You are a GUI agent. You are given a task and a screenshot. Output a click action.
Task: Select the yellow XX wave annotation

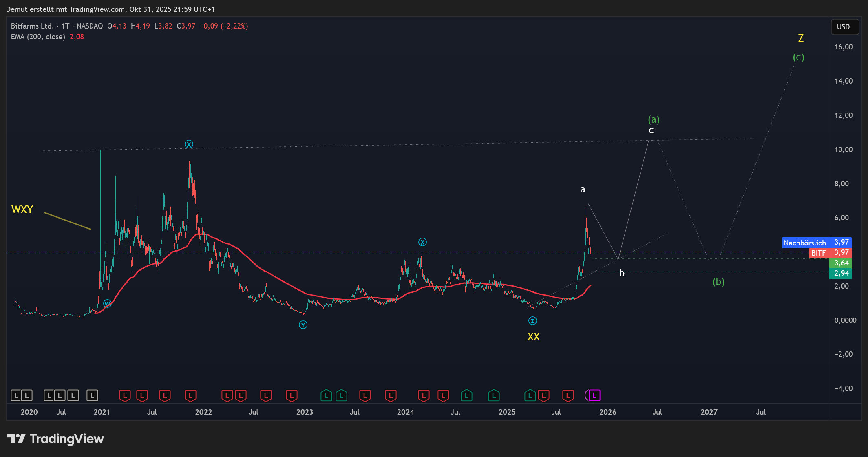(533, 337)
